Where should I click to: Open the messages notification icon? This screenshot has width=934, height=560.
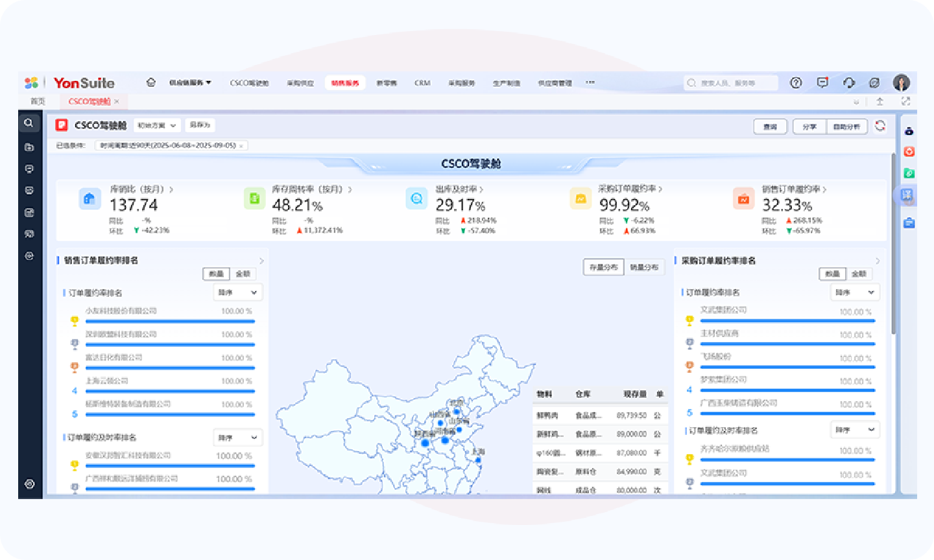(x=822, y=82)
